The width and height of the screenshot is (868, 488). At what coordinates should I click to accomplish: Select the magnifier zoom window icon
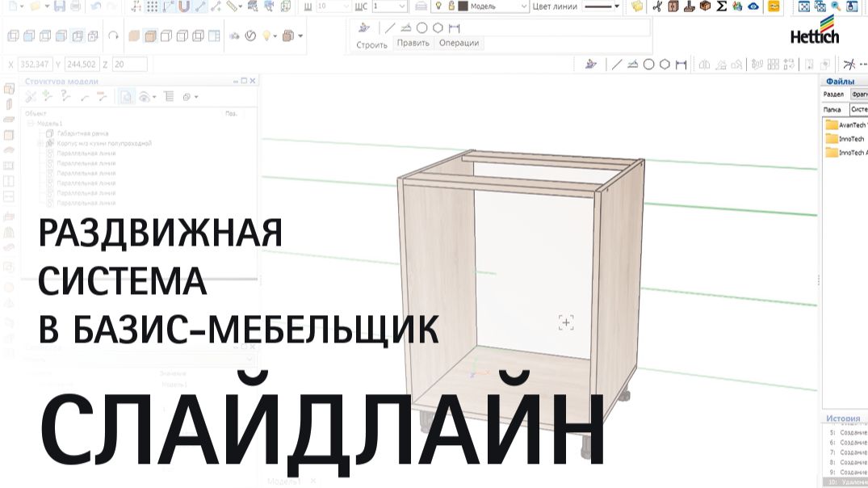836,6
